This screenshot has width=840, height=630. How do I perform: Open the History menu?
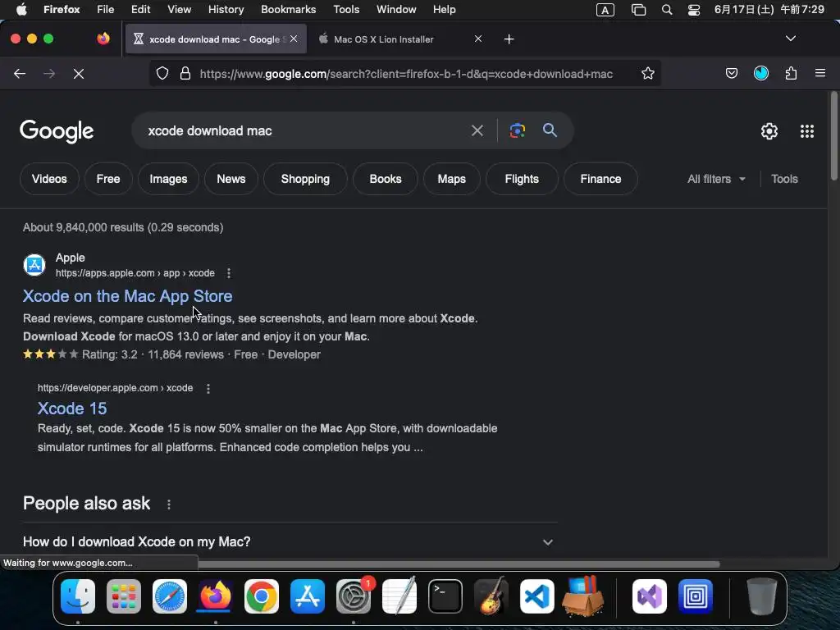[226, 10]
